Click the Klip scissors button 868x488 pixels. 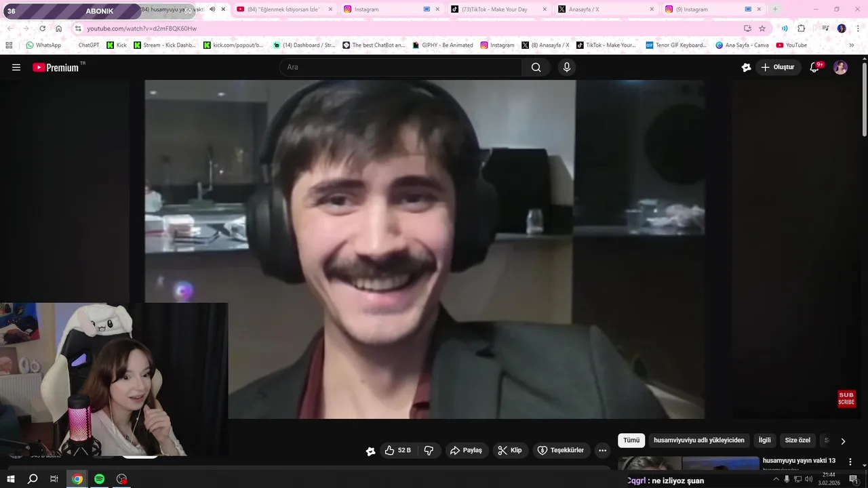509,450
